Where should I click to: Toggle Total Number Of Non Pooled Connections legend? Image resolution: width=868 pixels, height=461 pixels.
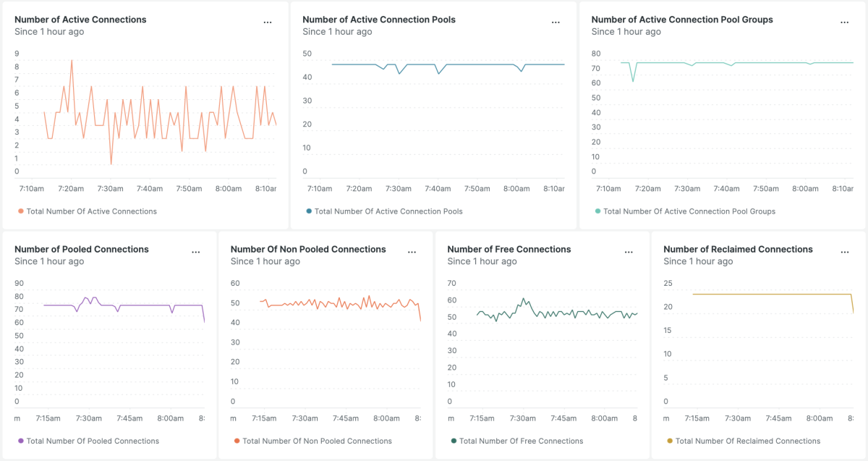coord(317,441)
